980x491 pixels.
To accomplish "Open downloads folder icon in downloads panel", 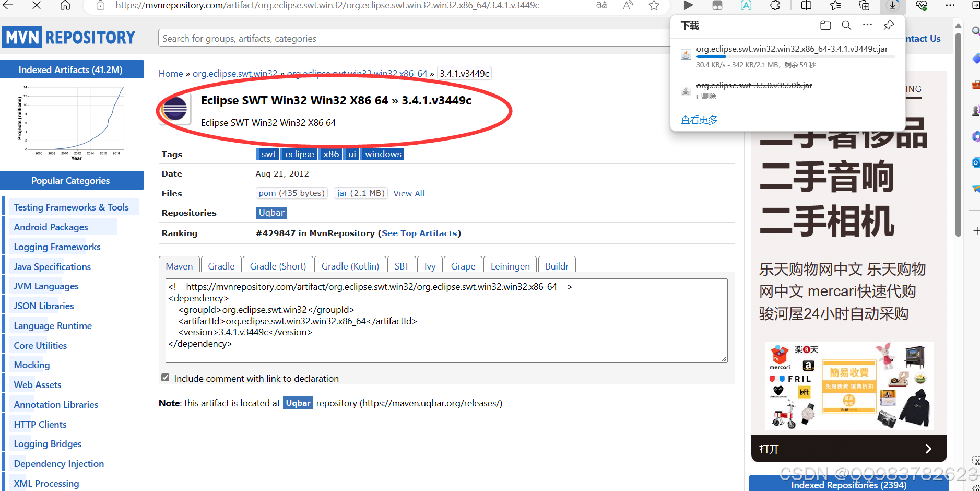I will (x=825, y=25).
